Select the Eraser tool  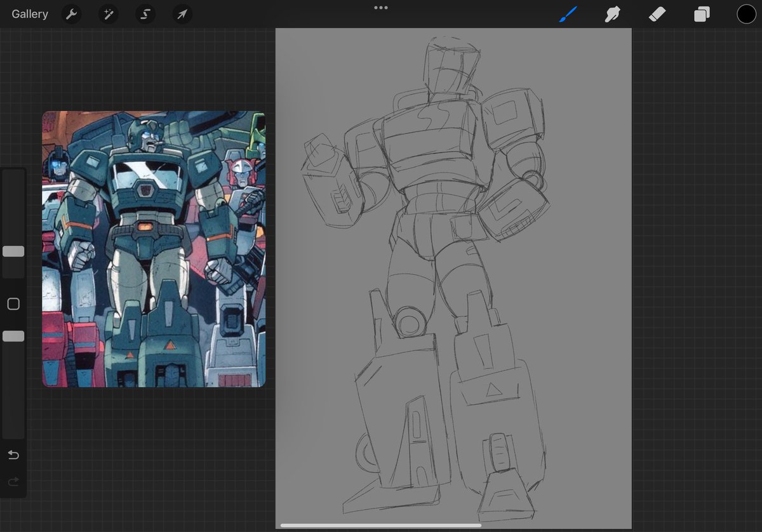pos(657,14)
